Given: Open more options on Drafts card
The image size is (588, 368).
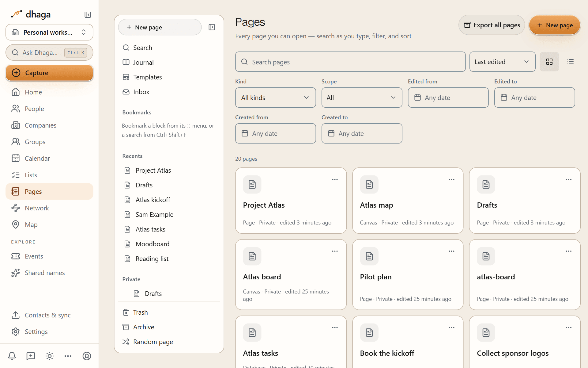Looking at the screenshot, I should click(569, 179).
